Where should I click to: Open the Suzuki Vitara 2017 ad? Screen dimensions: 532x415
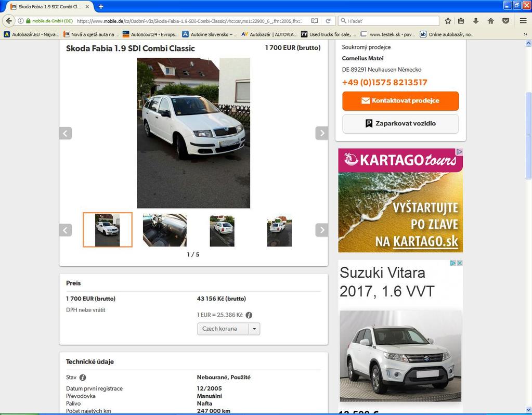tap(400, 336)
